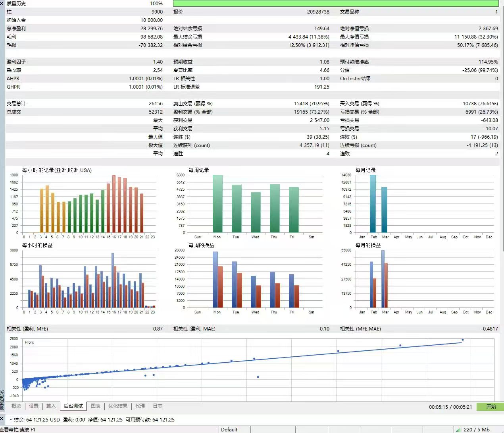Click the 盈利因子 value 1.40

(x=158, y=62)
